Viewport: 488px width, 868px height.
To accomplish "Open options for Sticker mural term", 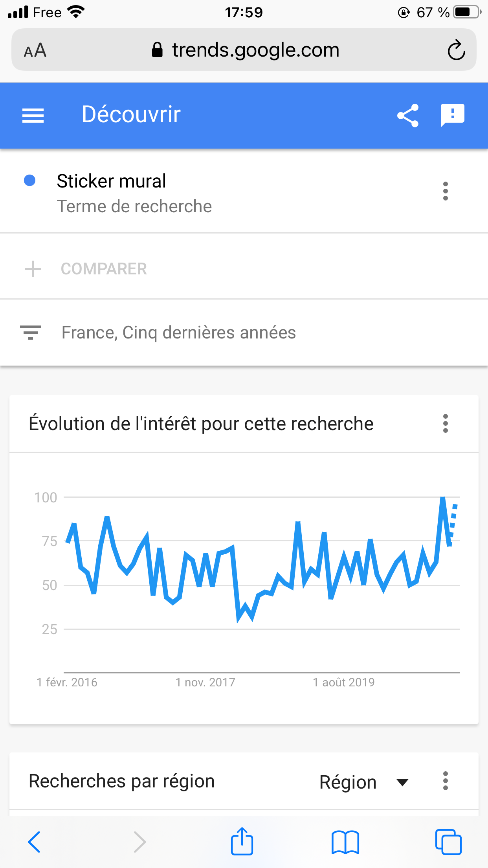I will pyautogui.click(x=445, y=191).
